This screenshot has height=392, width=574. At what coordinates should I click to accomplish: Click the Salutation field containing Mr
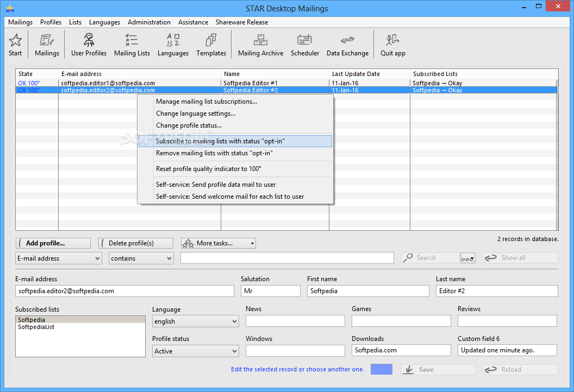[x=271, y=291]
